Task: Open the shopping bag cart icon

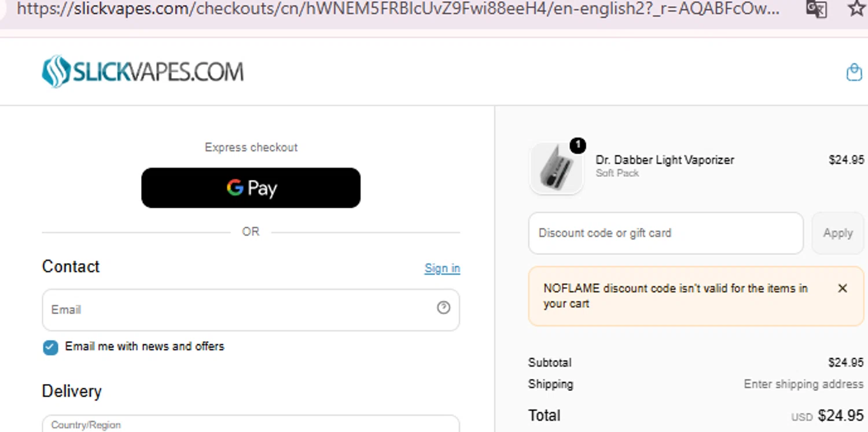Action: coord(854,72)
